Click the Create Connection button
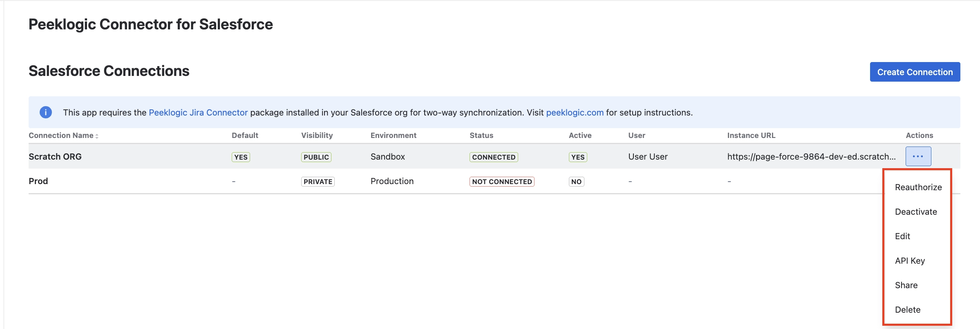Image resolution: width=980 pixels, height=329 pixels. tap(915, 72)
